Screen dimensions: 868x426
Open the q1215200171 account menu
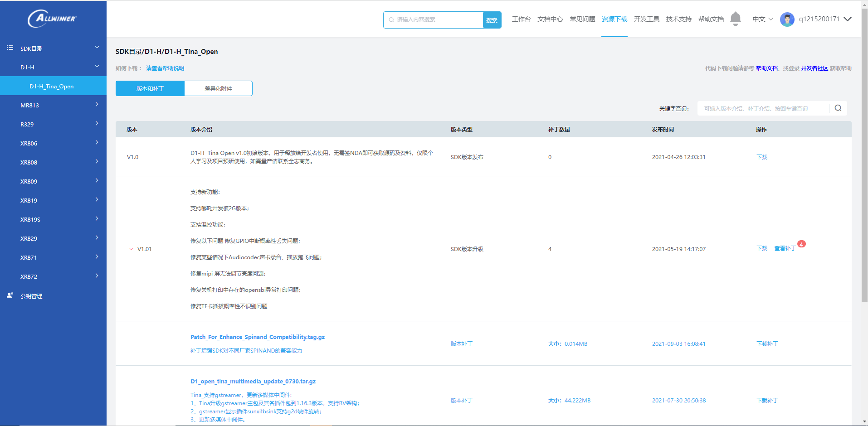click(x=825, y=19)
